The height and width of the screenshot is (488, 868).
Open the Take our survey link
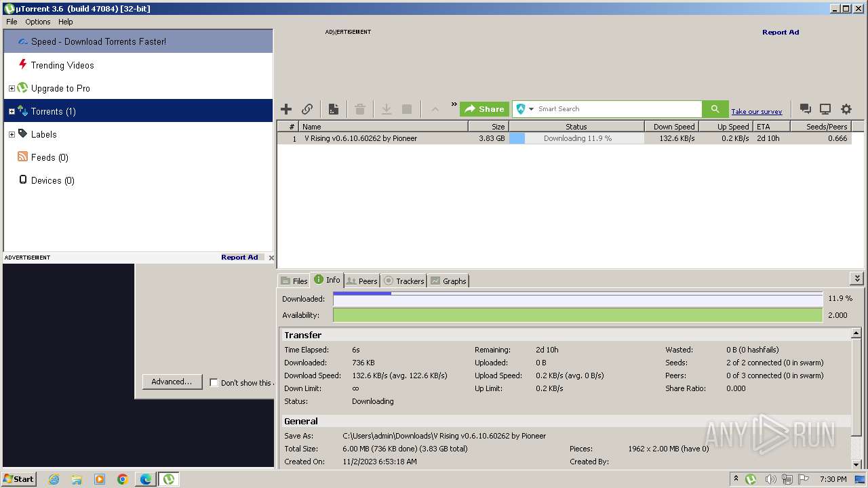pos(757,112)
